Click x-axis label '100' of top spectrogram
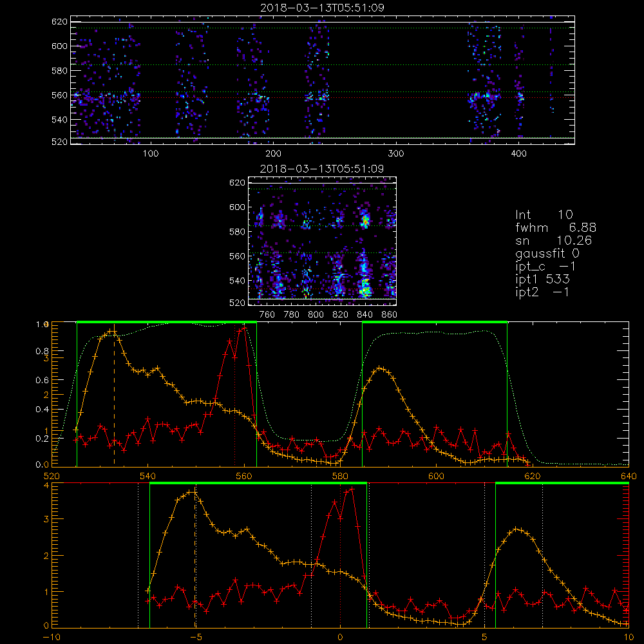 pos(151,154)
